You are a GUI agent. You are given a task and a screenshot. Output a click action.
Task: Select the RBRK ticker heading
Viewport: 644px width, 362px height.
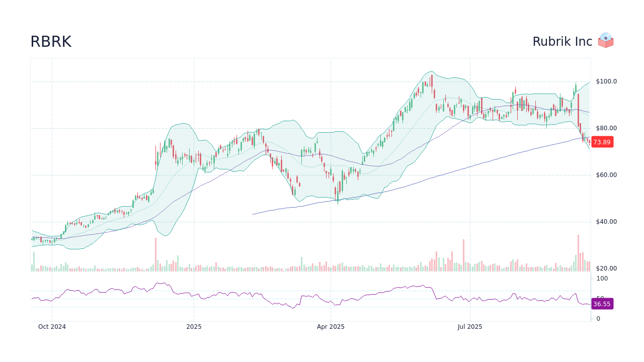click(51, 41)
